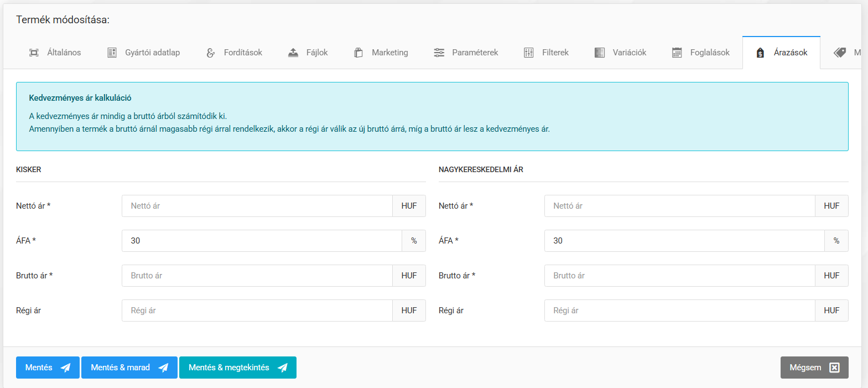Focus the Kisker Nettó ár field
The width and height of the screenshot is (868, 388).
point(257,206)
